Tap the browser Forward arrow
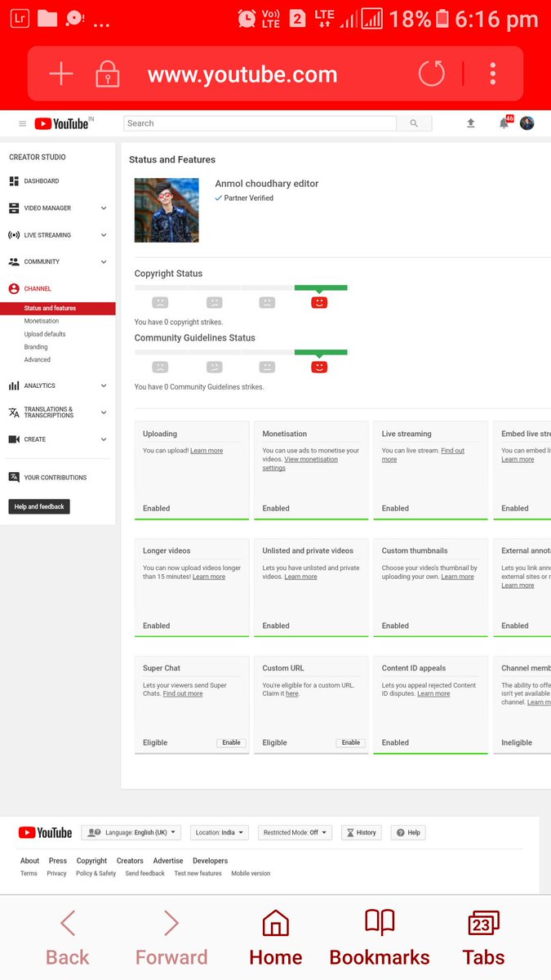The width and height of the screenshot is (551, 980). pos(171,923)
